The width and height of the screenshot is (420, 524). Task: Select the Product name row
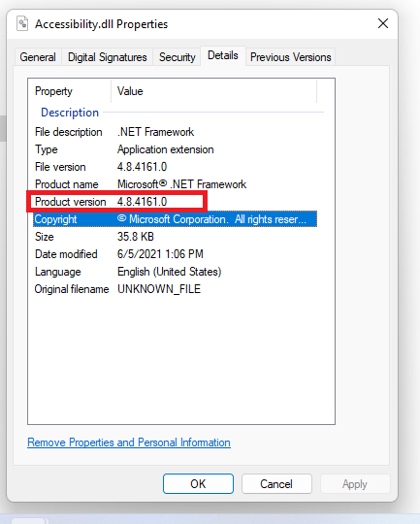[x=176, y=184]
